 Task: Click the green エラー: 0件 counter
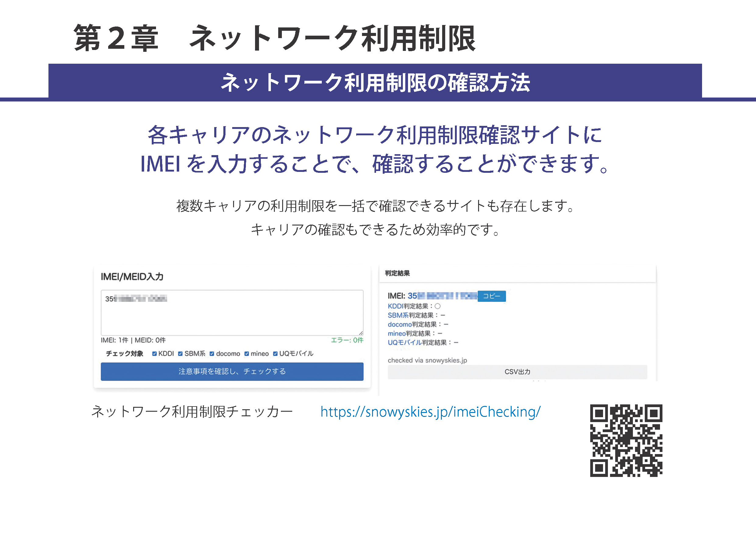(x=347, y=340)
